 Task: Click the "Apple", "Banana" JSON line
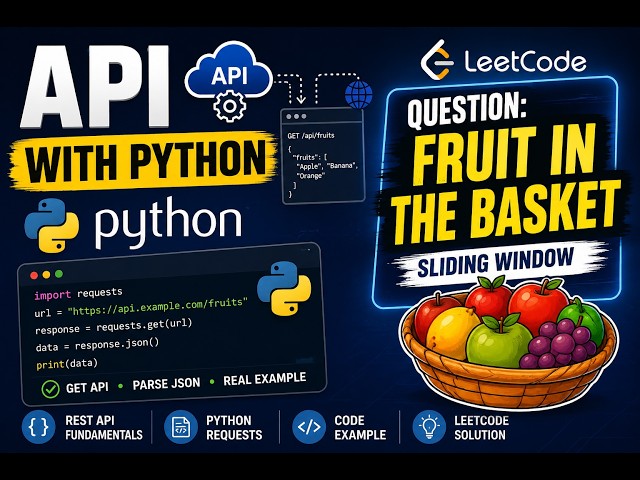click(327, 166)
